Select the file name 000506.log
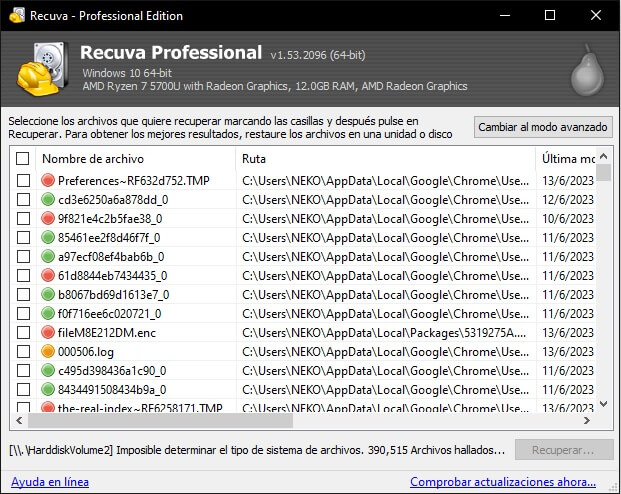621x494 pixels. click(x=86, y=352)
